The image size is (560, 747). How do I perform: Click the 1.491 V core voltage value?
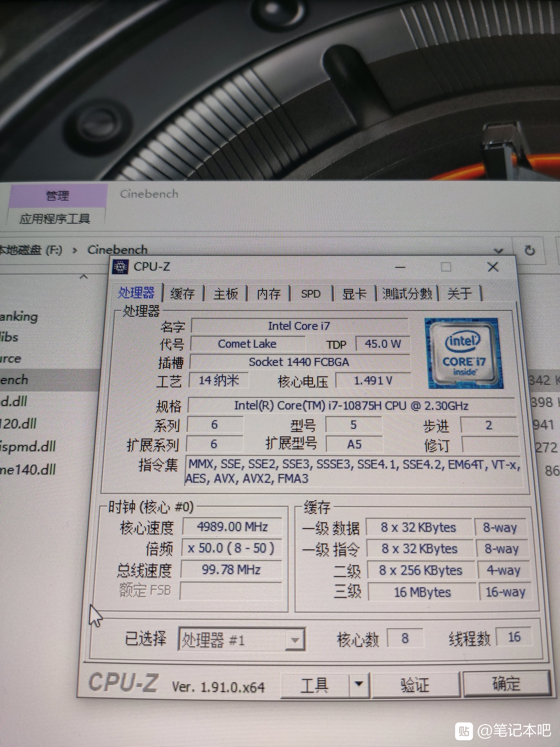coord(373,381)
